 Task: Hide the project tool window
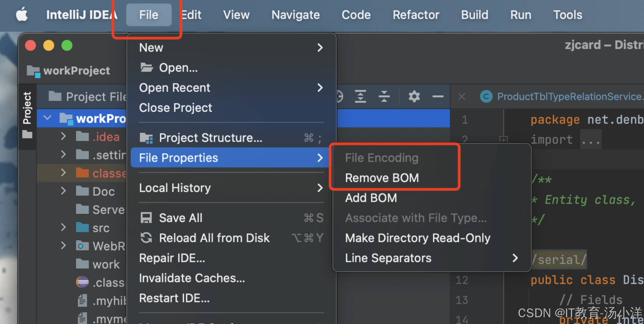pos(438,97)
